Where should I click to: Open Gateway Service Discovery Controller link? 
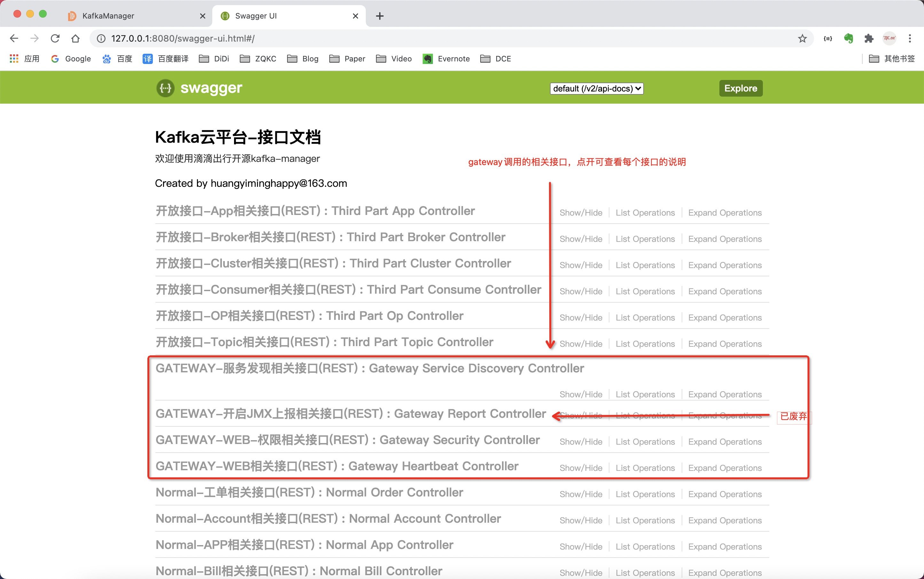click(369, 369)
